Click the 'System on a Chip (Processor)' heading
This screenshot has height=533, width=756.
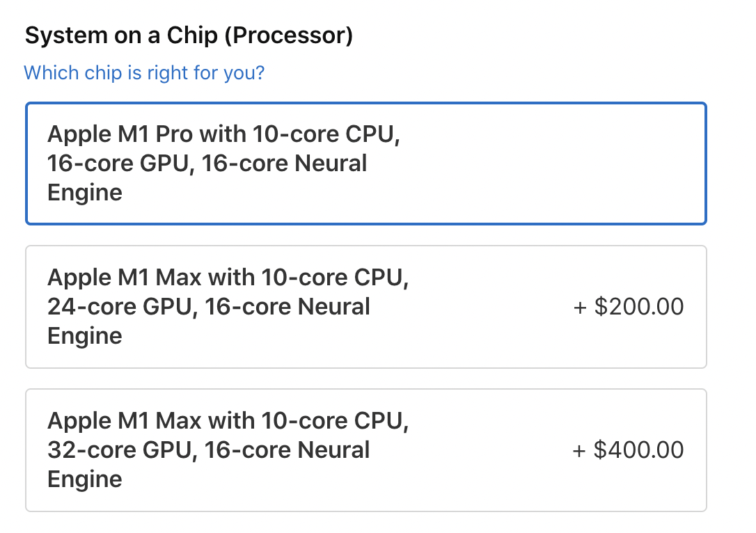point(189,36)
